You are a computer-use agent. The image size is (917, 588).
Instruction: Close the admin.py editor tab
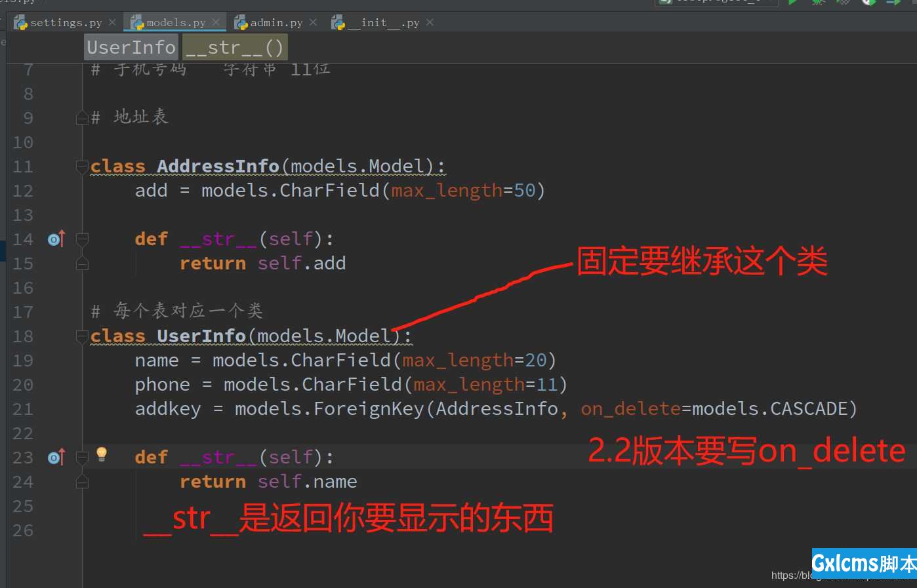[x=313, y=22]
